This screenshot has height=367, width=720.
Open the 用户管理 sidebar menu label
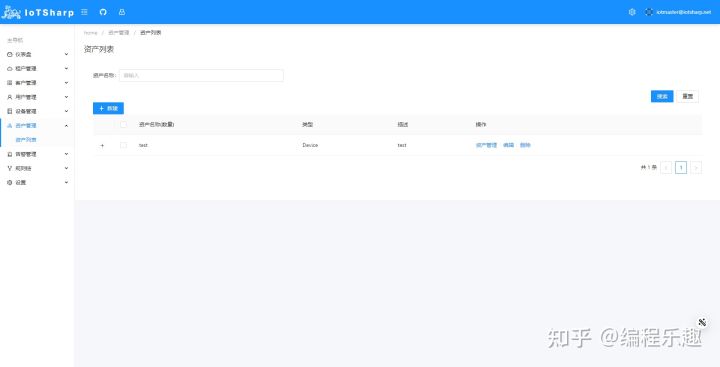[x=26, y=97]
